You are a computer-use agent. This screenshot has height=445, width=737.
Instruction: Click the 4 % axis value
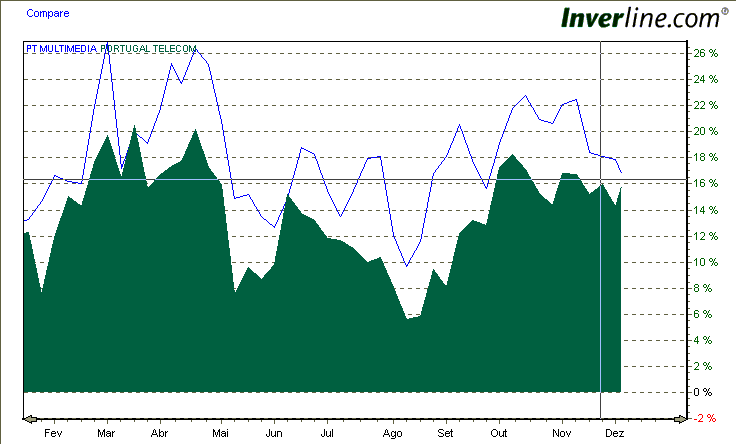(x=703, y=340)
